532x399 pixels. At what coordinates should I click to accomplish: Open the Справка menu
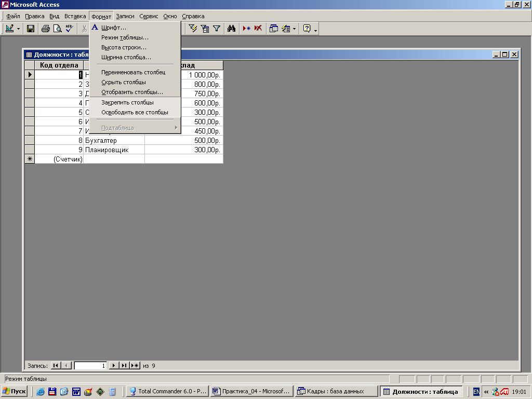tap(193, 16)
